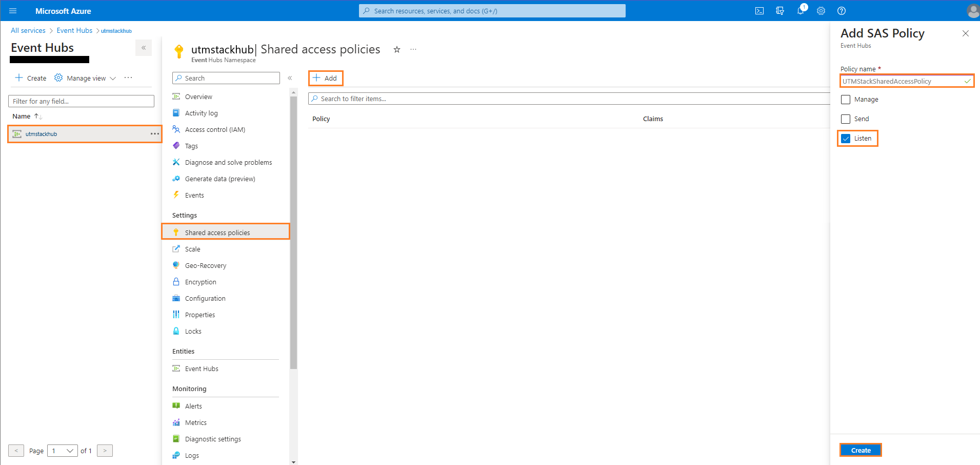Screen dimensions: 980x465
Task: Click the utmstackhub breadcrumb
Action: [116, 31]
